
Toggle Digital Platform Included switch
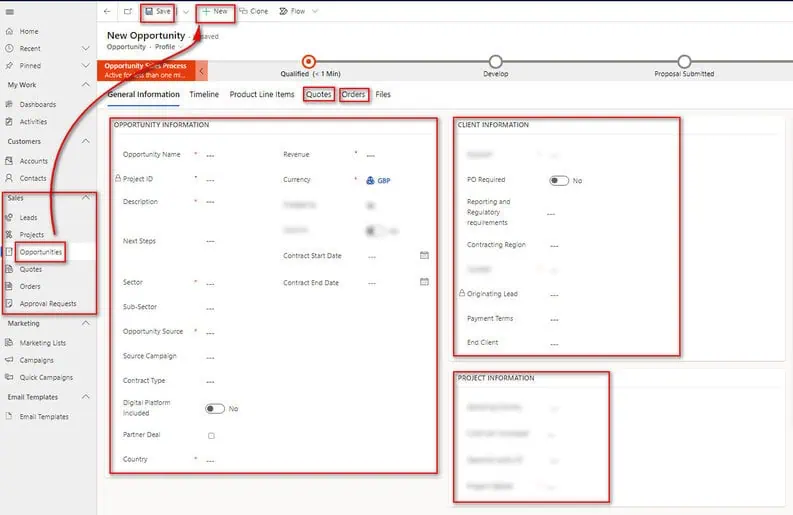coord(215,409)
